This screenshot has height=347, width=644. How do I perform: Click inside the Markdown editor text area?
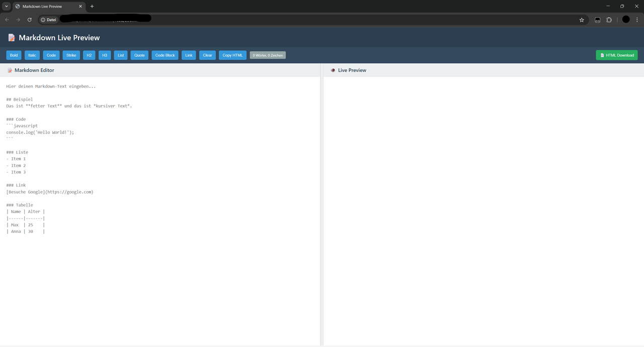tap(160, 211)
